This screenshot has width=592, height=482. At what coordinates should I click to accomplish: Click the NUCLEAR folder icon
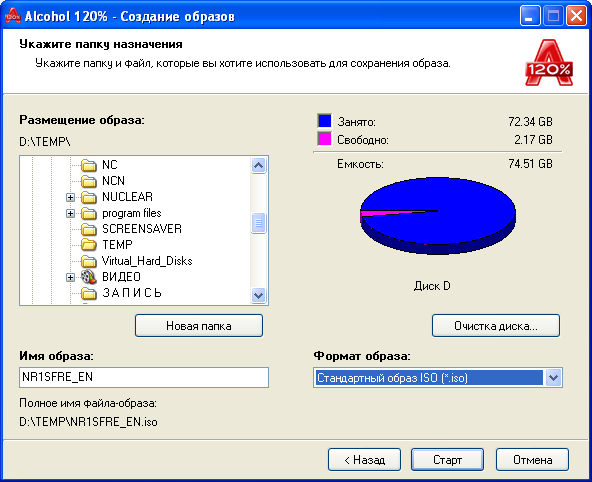pos(89,197)
